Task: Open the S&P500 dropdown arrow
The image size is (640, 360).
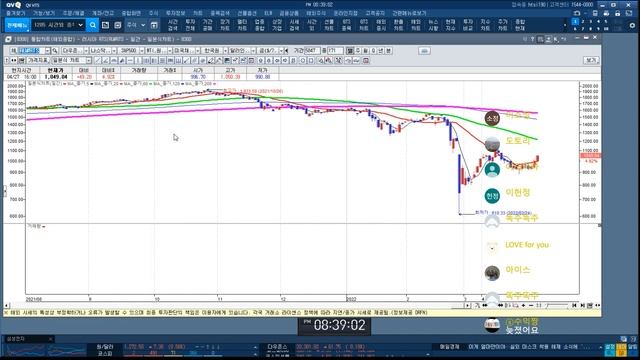Action: click(x=142, y=51)
